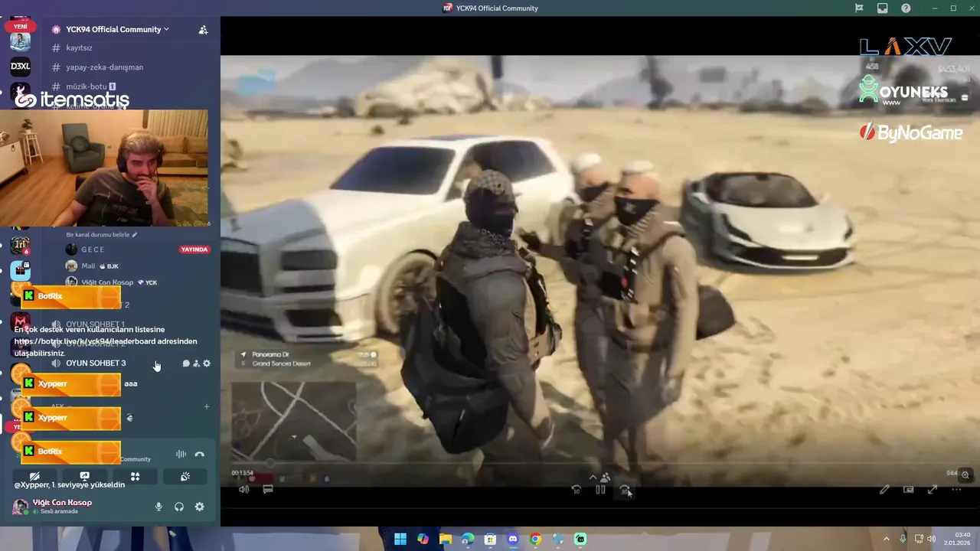980x551 pixels.
Task: Open the kayıtsız text channel
Action: click(79, 47)
